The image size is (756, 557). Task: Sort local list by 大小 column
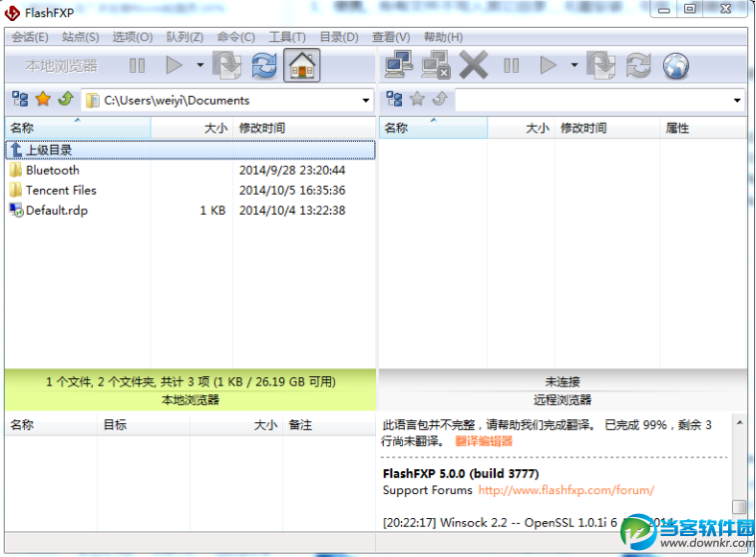click(x=191, y=128)
